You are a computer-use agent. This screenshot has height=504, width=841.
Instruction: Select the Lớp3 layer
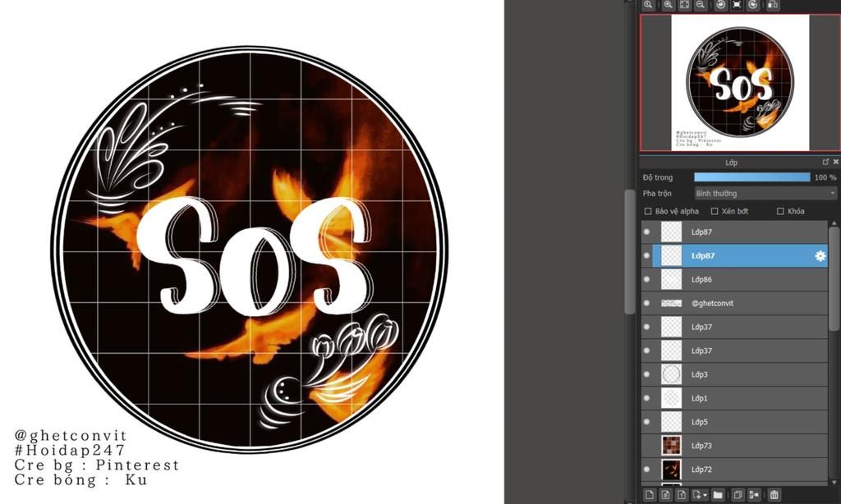734,374
